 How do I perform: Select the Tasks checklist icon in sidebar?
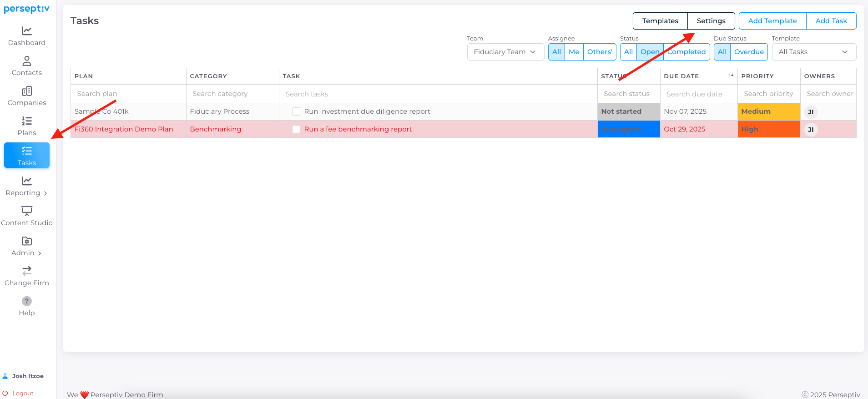point(27,151)
